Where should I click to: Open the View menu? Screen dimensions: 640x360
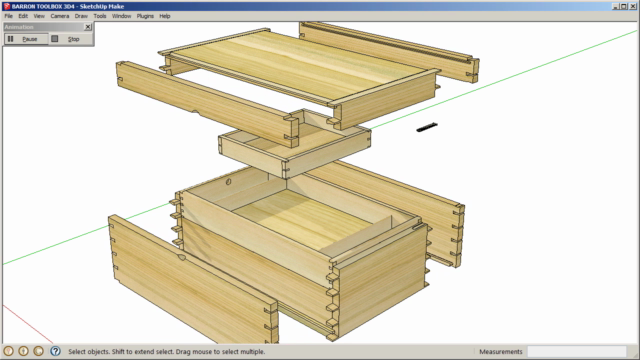pyautogui.click(x=39, y=16)
